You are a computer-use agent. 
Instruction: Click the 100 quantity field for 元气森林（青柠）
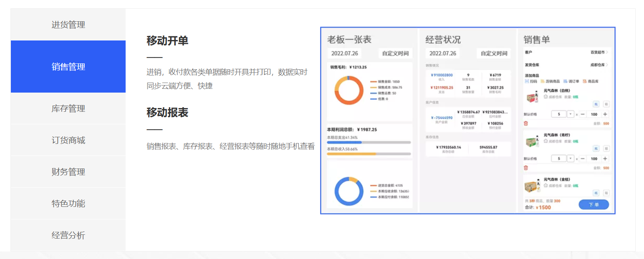point(594,158)
